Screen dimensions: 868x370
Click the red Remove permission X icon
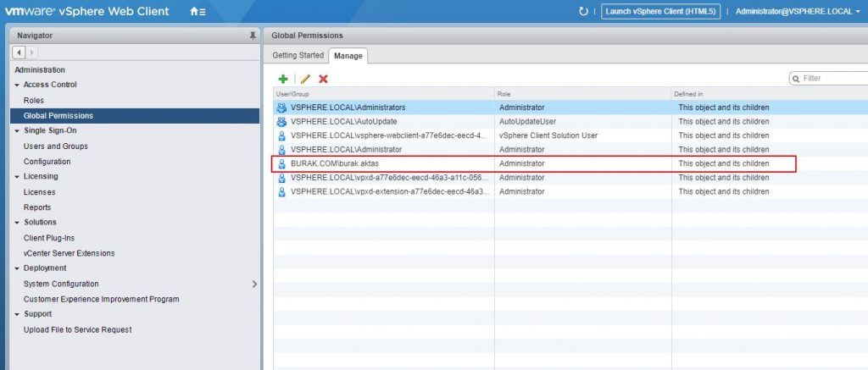(x=323, y=79)
